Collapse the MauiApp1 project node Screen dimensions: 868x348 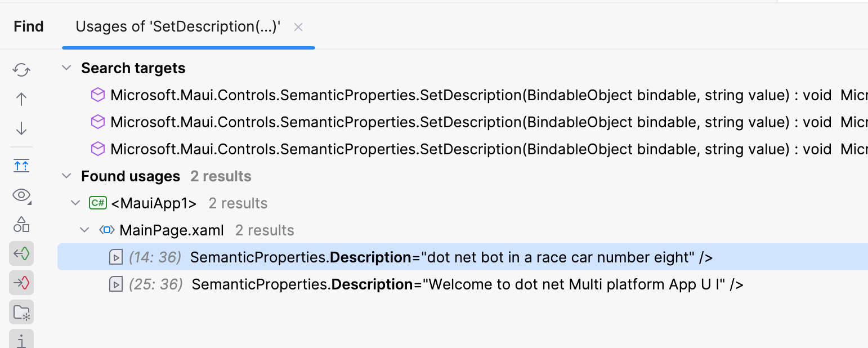75,203
